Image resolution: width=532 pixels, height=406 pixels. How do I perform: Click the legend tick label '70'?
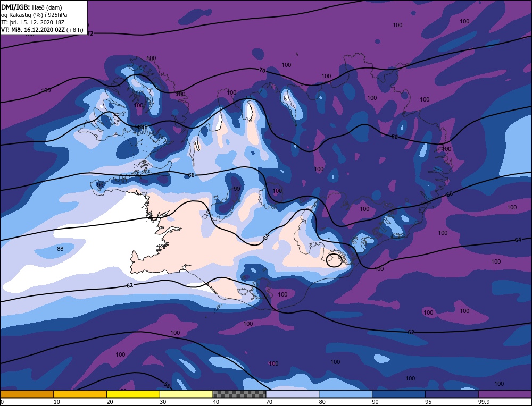point(269,402)
